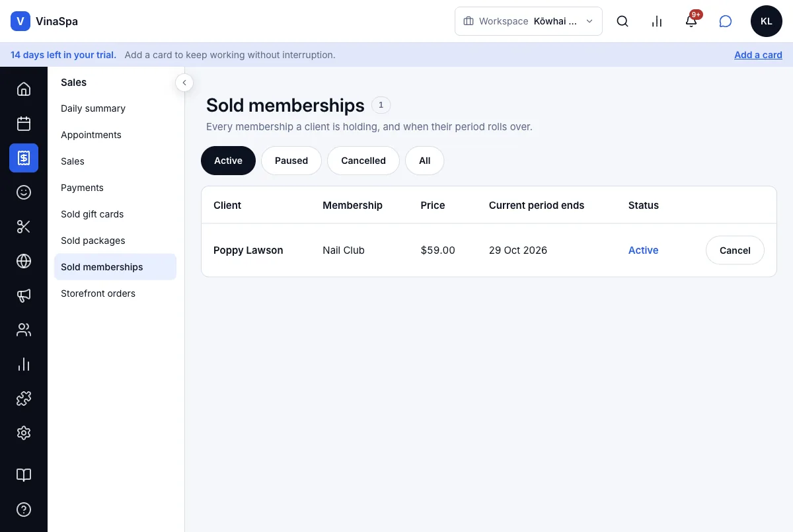This screenshot has width=793, height=532.
Task: Go to Sales in the Sales submenu
Action: coord(115,161)
